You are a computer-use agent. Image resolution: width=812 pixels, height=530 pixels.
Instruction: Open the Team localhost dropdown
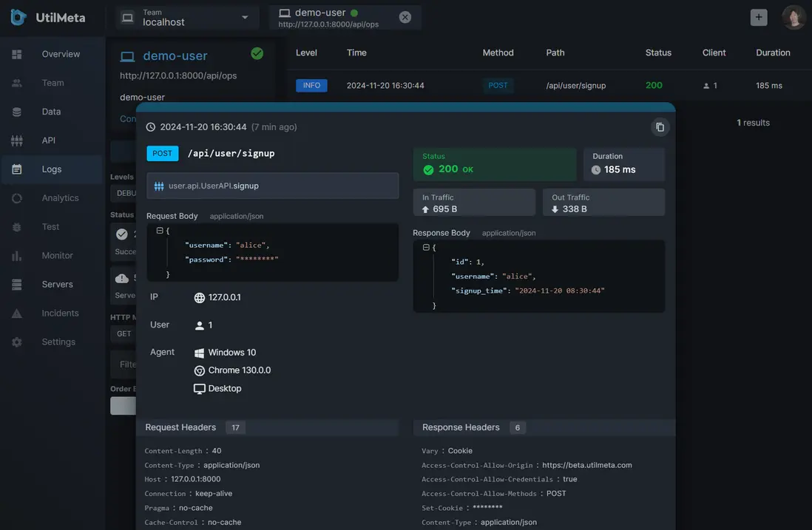(187, 18)
